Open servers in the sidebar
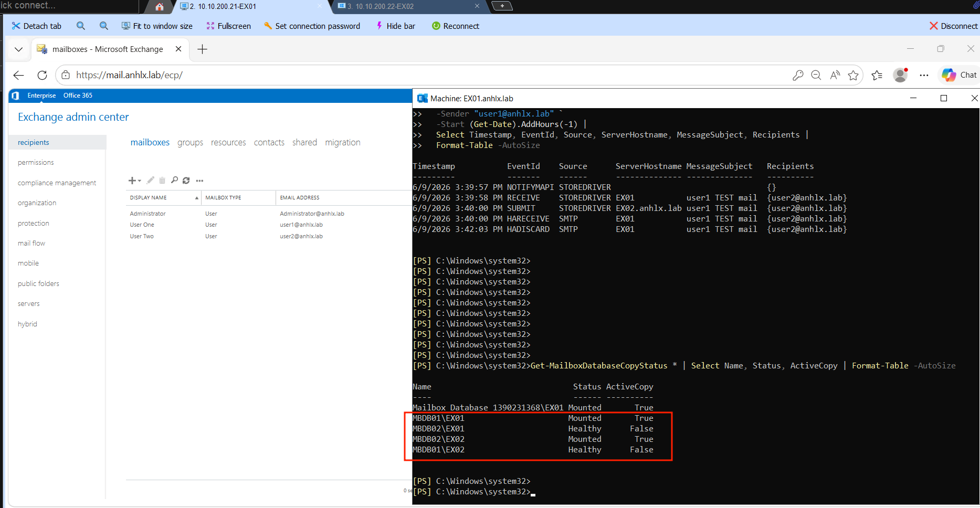Image resolution: width=980 pixels, height=508 pixels. click(28, 303)
